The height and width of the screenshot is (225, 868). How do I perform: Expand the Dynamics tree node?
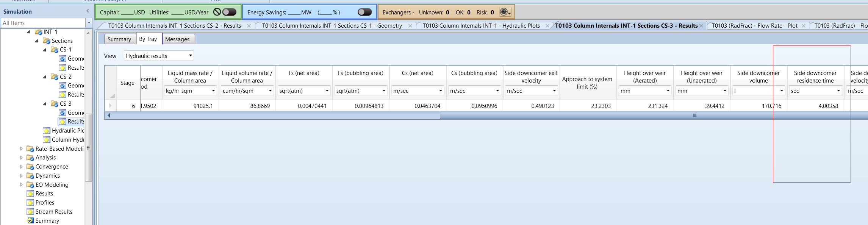click(21, 176)
